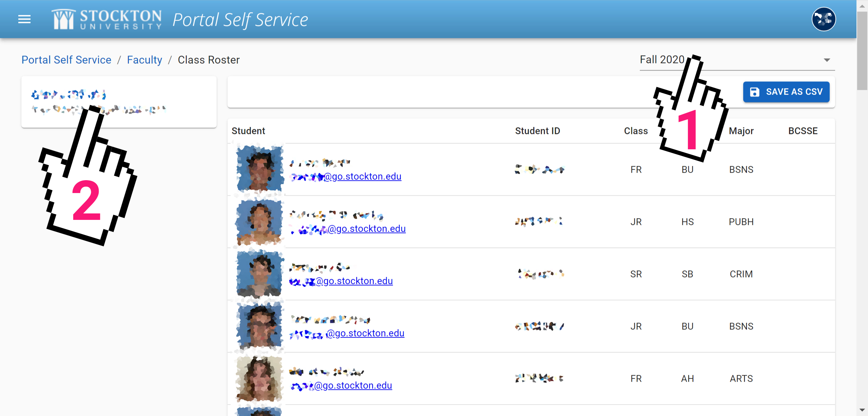
Task: Click the term dropdown arrow
Action: [827, 60]
